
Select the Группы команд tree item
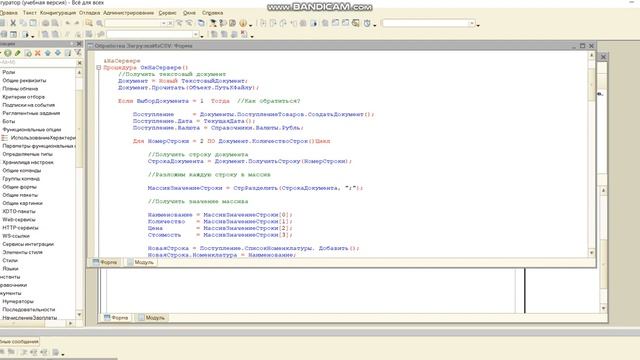point(21,178)
